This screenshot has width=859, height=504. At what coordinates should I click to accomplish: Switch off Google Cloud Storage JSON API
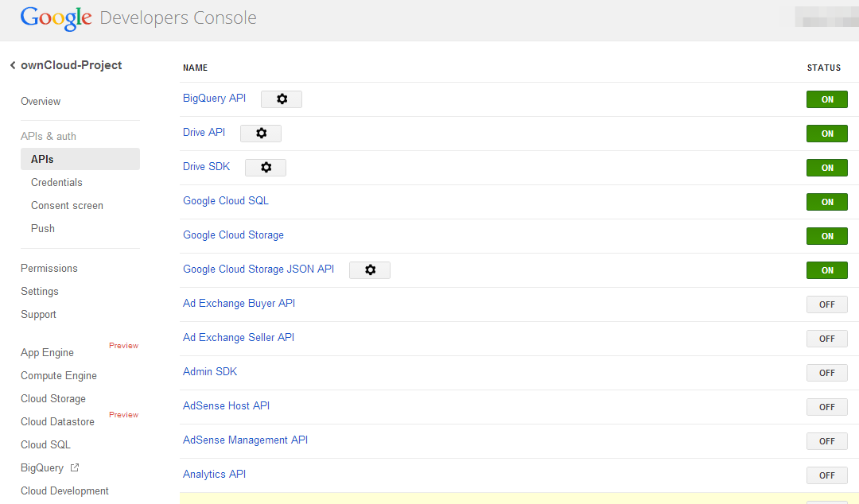[x=826, y=270]
